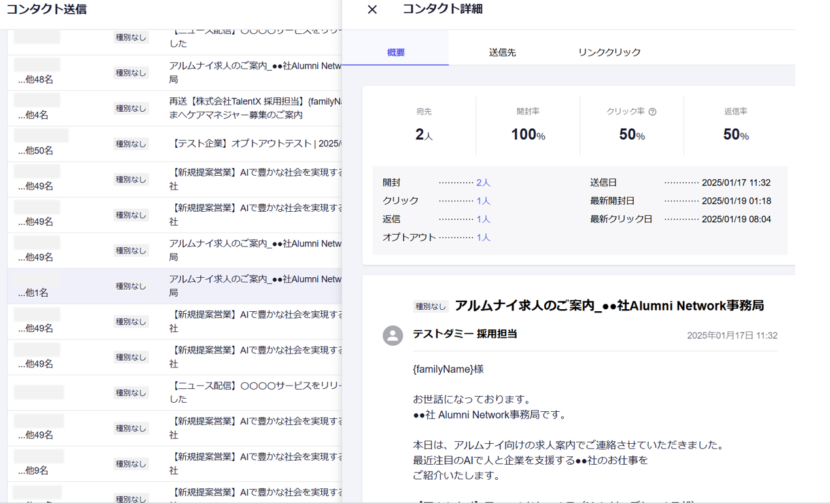Click the クリック率 help question icon
The image size is (830, 504).
point(652,112)
